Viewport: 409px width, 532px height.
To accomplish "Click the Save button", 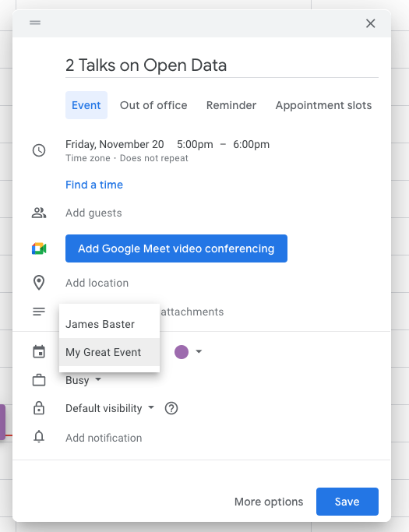I will click(x=347, y=502).
